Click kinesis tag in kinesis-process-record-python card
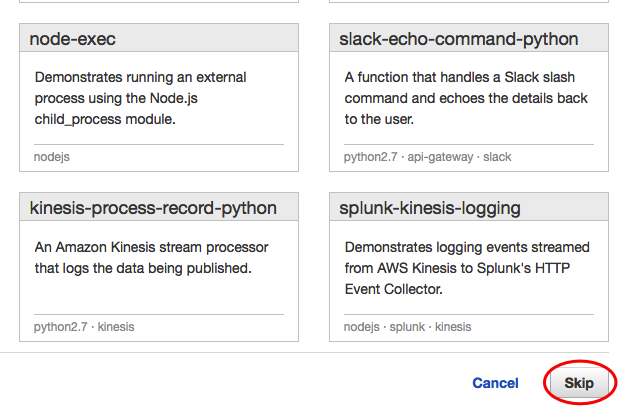 point(116,326)
